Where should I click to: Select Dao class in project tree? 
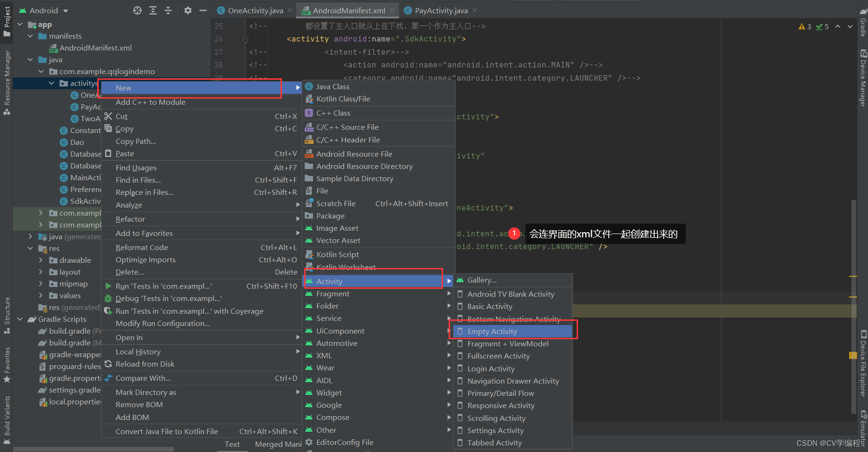point(77,142)
